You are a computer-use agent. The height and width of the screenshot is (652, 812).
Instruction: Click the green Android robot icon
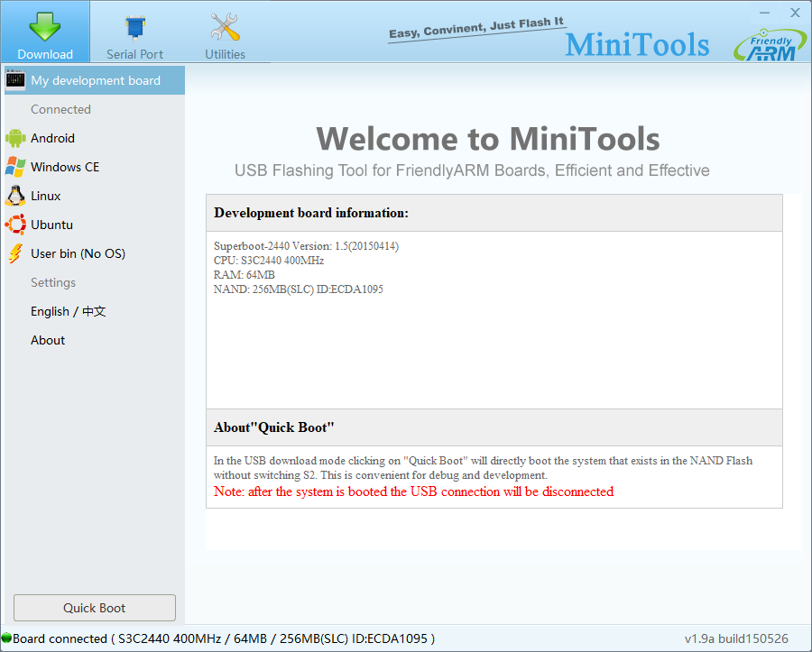coord(15,138)
